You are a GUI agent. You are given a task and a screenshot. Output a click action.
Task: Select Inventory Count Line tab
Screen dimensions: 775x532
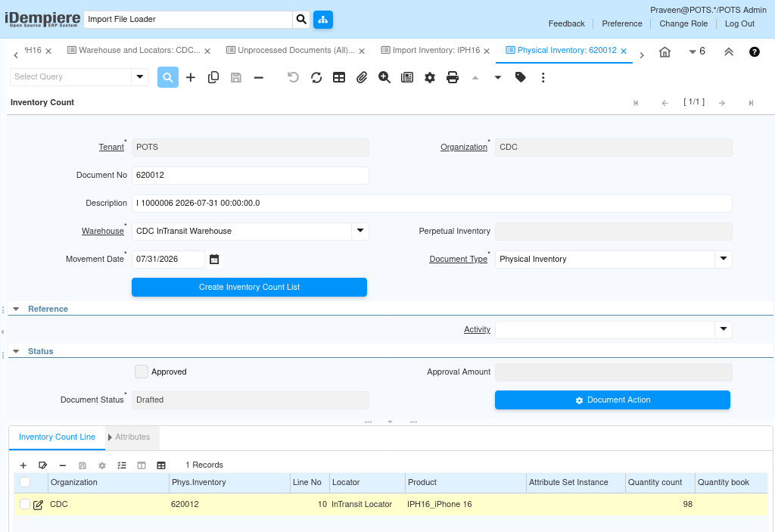click(57, 437)
